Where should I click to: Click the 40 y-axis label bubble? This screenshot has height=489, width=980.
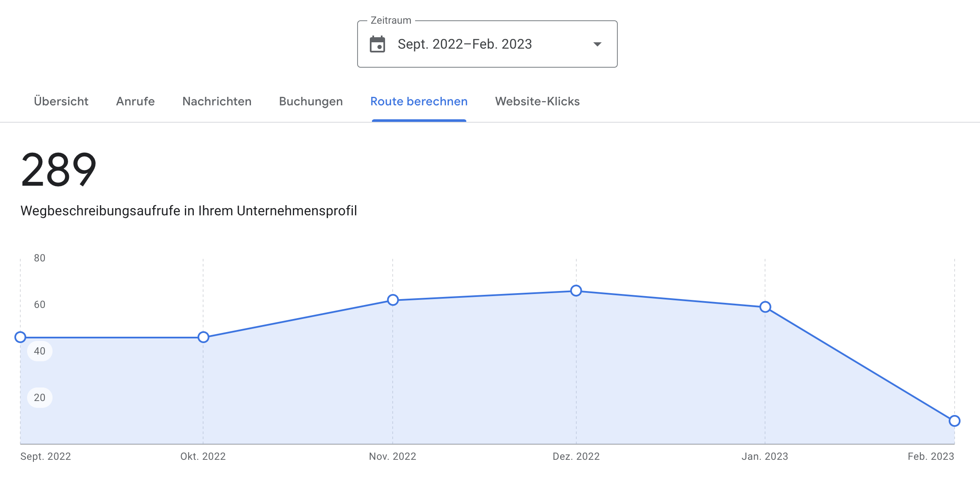(40, 351)
